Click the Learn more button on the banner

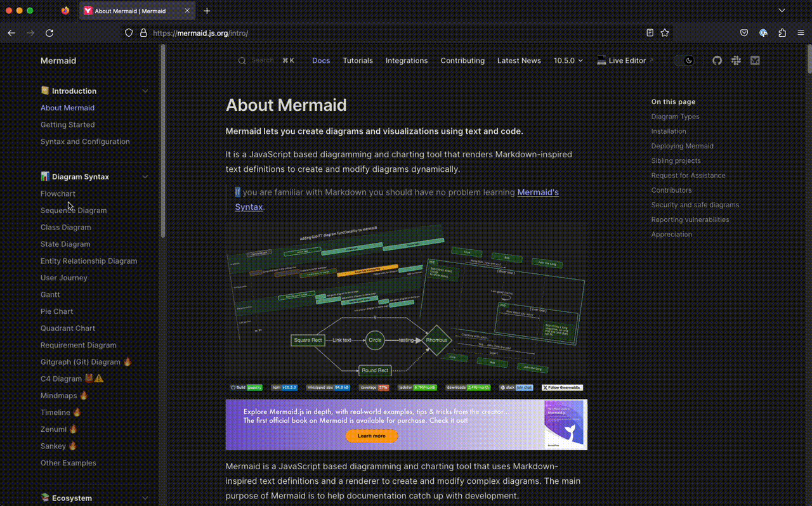[372, 436]
